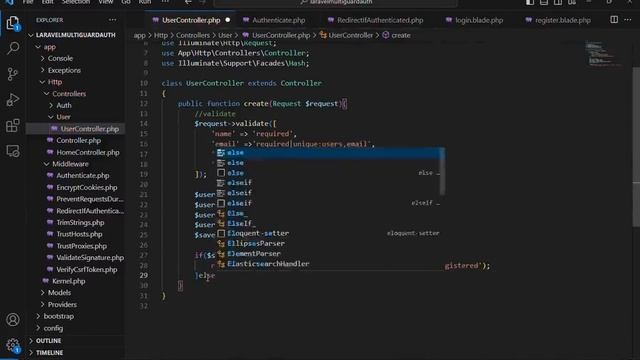Open the Explorer view in activity bar
The height and width of the screenshot is (360, 640).
(13, 22)
